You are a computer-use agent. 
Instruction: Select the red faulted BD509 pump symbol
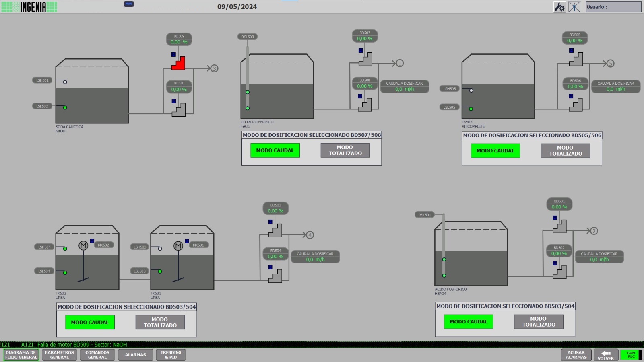tap(178, 63)
